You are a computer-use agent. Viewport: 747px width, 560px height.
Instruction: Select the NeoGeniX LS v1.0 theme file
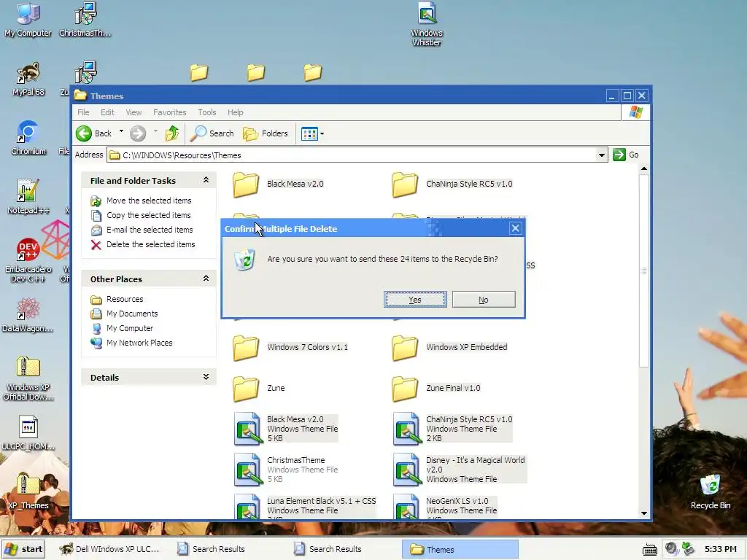(x=445, y=507)
